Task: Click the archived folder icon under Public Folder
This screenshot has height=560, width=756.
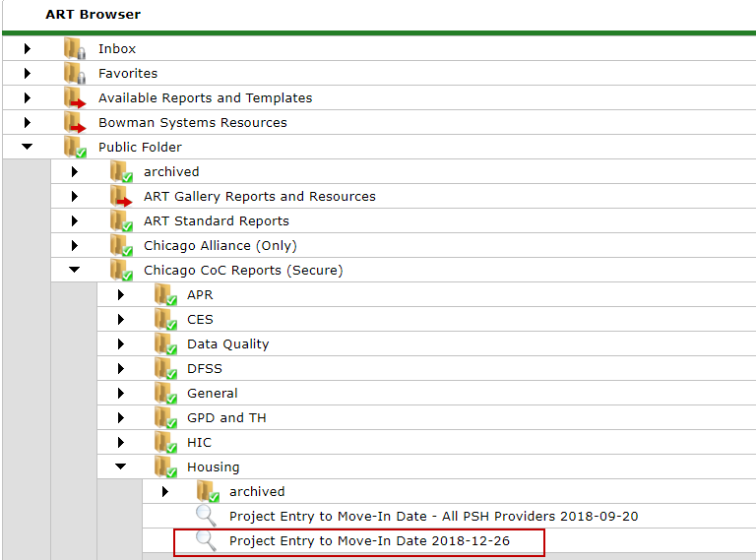Action: 121,171
